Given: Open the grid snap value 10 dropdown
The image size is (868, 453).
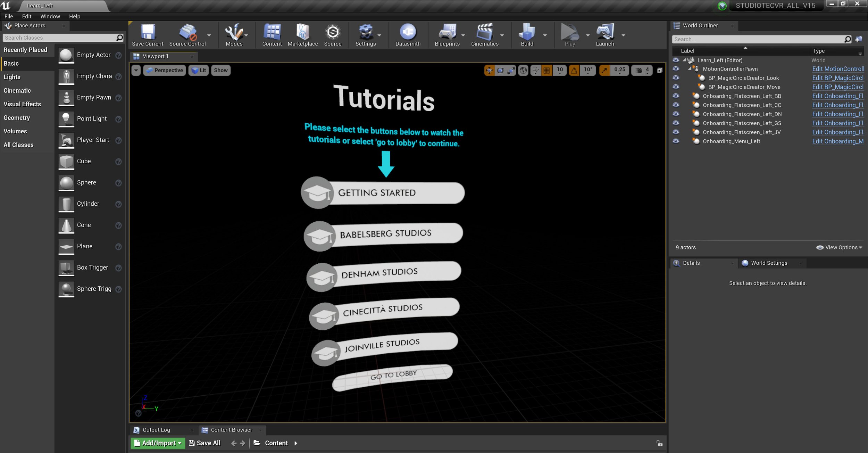Looking at the screenshot, I should 560,71.
